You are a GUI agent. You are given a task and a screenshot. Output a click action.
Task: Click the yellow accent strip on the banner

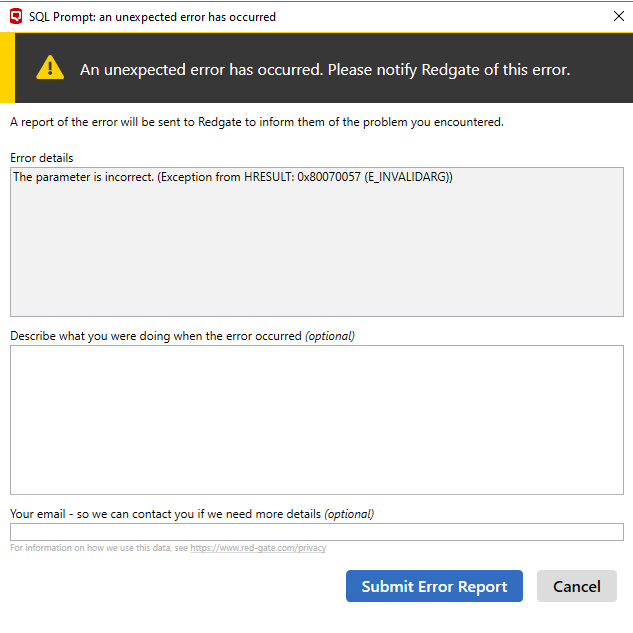tap(6, 67)
